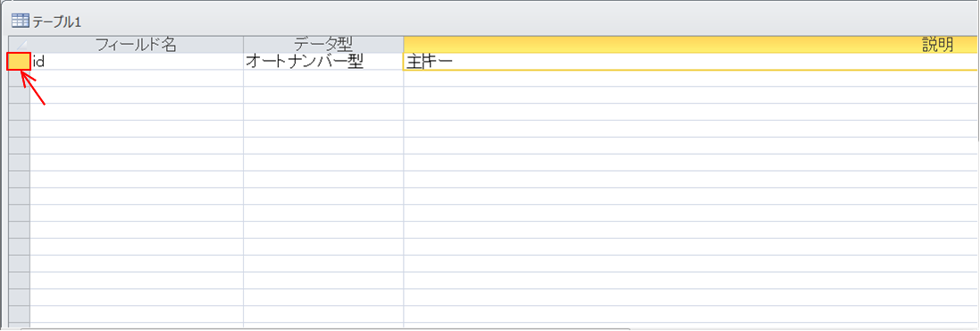This screenshot has width=980, height=331.
Task: Click the 主キー description cell
Action: pos(691,62)
